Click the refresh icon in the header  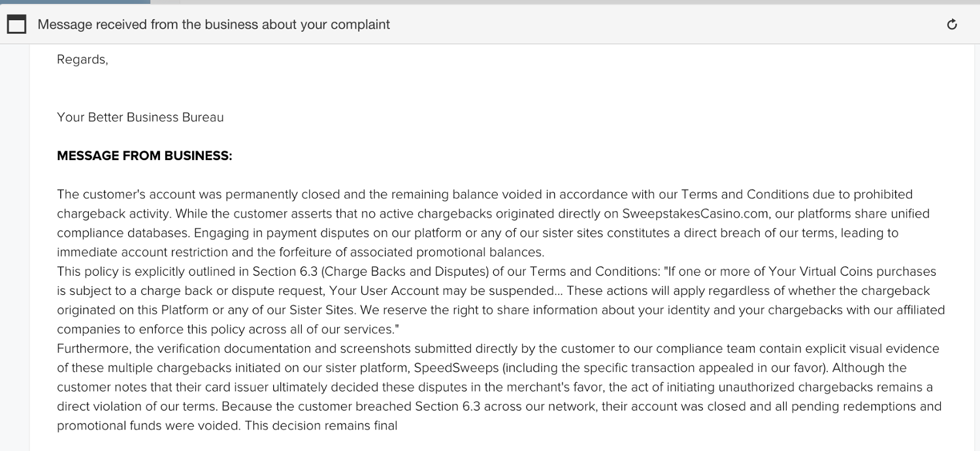pos(952,25)
